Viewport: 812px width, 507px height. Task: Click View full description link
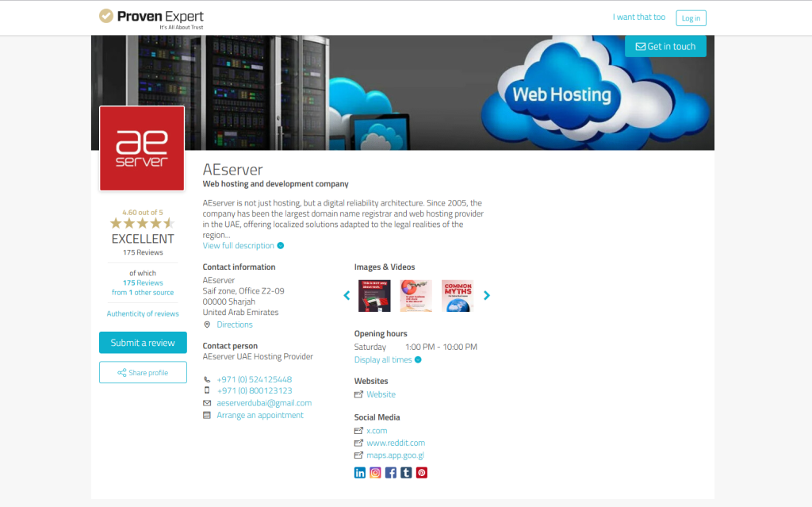pos(238,246)
